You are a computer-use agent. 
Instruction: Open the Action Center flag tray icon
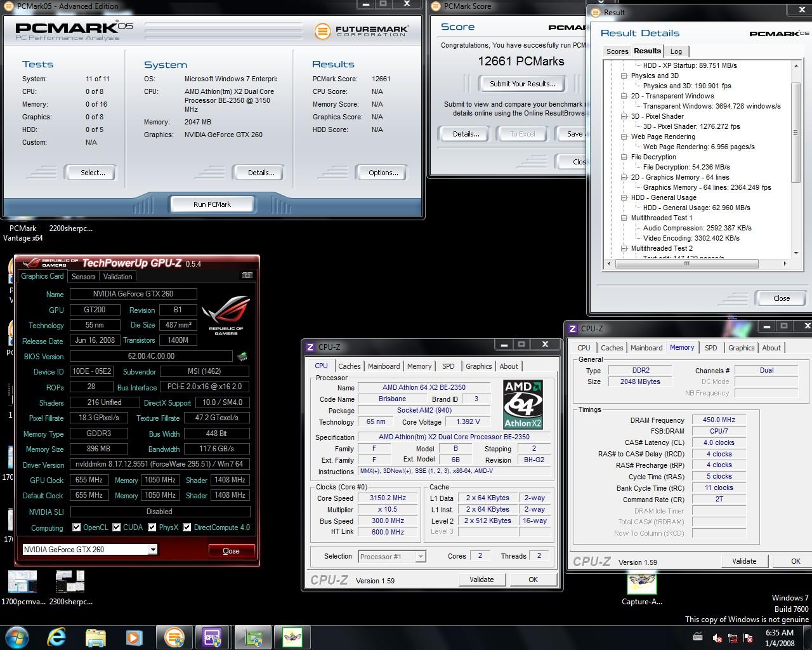pos(749,638)
